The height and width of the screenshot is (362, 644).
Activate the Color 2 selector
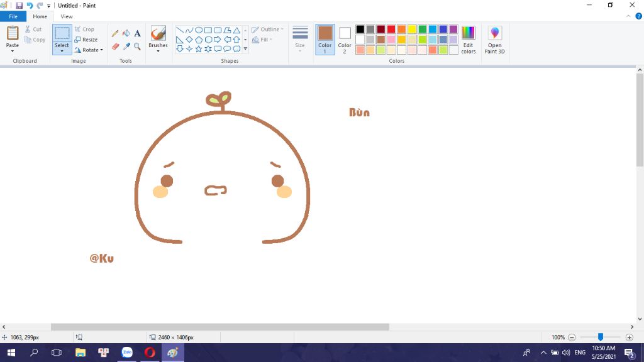coord(345,40)
